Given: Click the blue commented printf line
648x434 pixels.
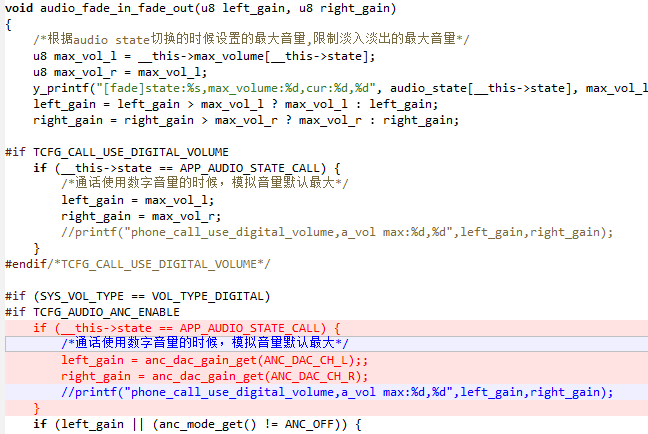Looking at the screenshot, I should (x=337, y=392).
